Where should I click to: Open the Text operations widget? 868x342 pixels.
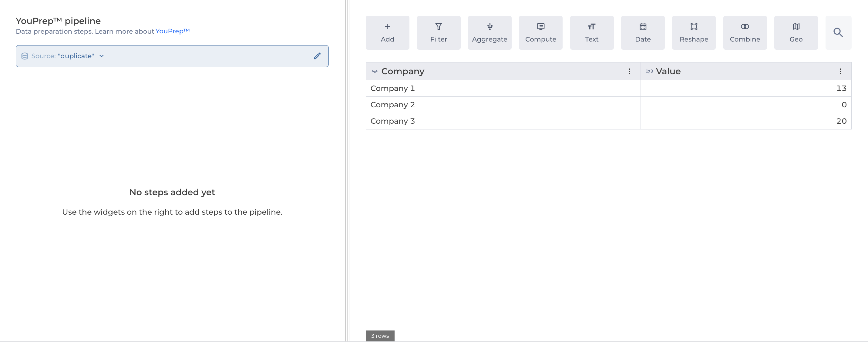coord(591,33)
